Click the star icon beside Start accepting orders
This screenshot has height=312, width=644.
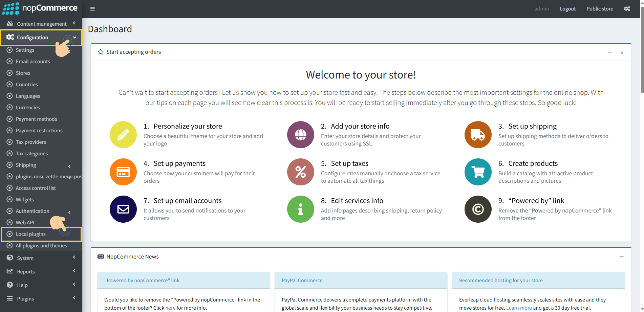pyautogui.click(x=100, y=52)
